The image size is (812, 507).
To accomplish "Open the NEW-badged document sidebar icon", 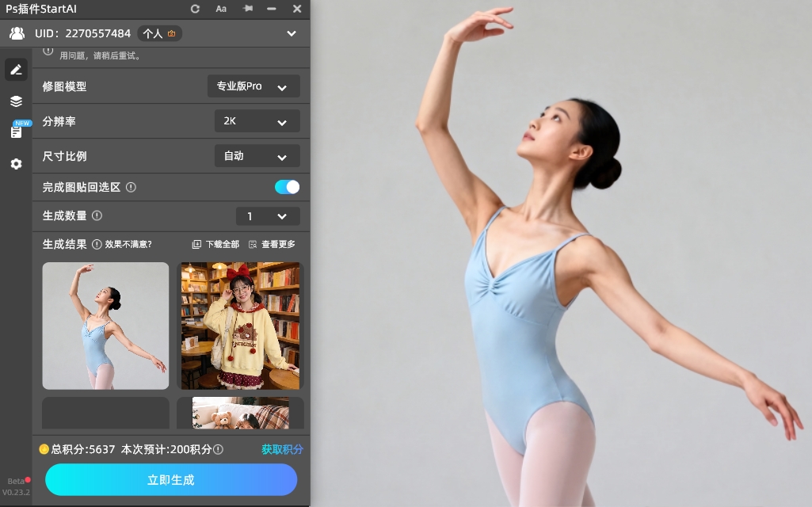I will click(16, 132).
